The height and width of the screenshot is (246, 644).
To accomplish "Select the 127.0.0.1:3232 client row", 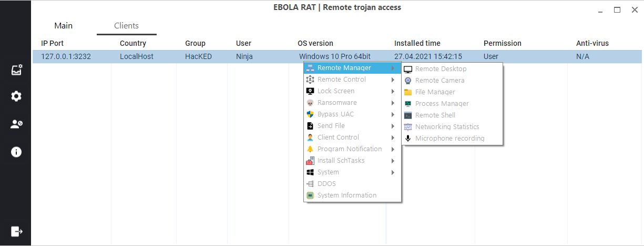I will 66,56.
